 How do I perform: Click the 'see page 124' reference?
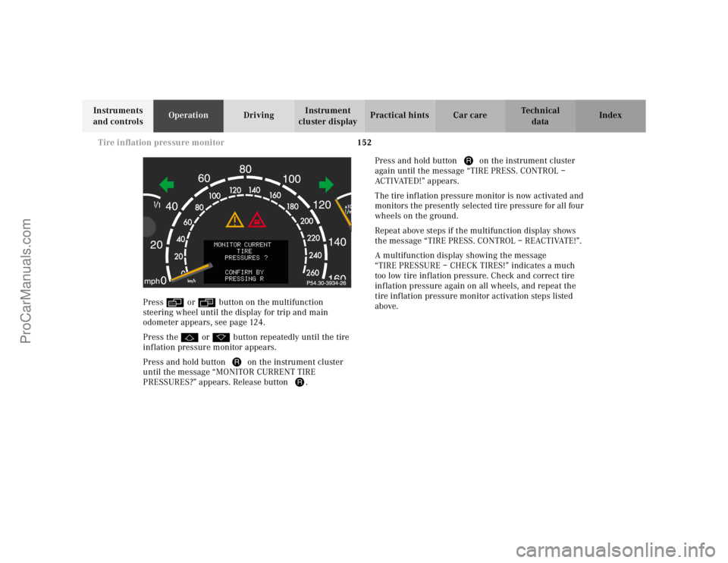point(240,322)
